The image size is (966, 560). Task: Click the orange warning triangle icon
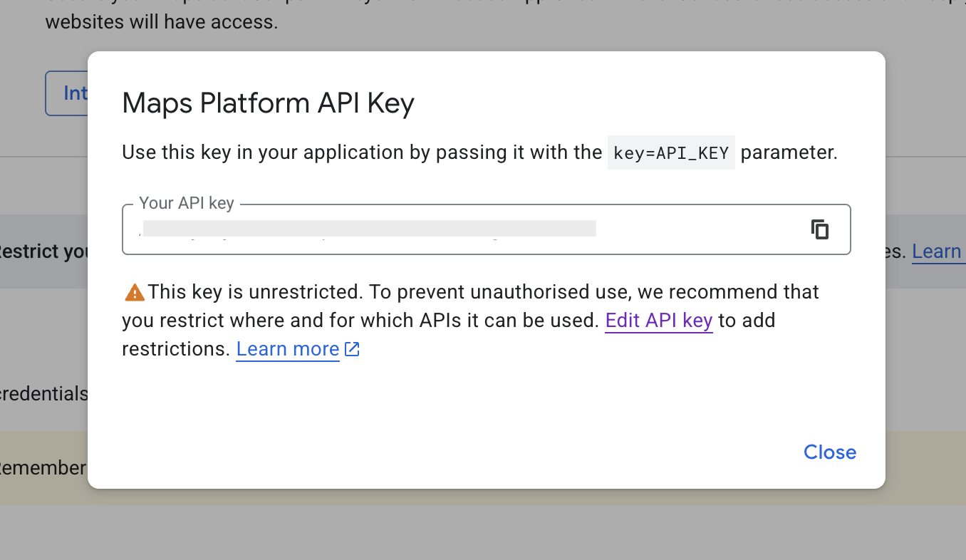(134, 292)
